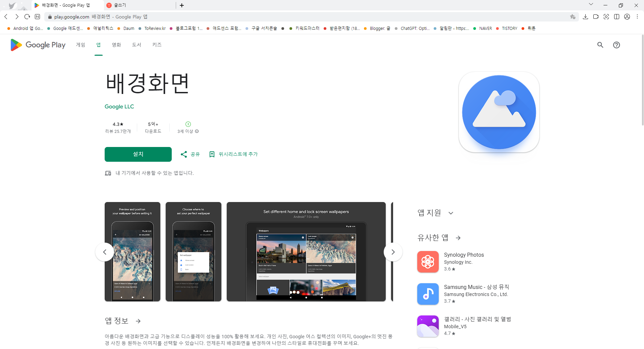Viewport: 644px width, 349px height.
Task: Switch to the 게임 tab
Action: [80, 45]
